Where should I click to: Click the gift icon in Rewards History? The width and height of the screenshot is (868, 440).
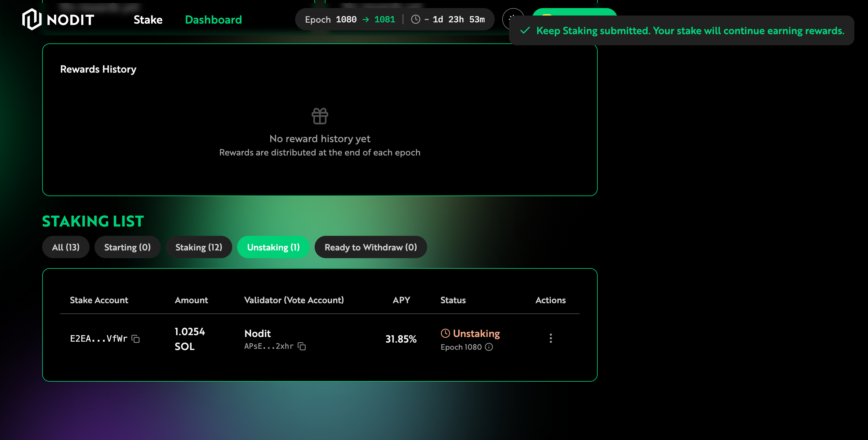click(320, 116)
